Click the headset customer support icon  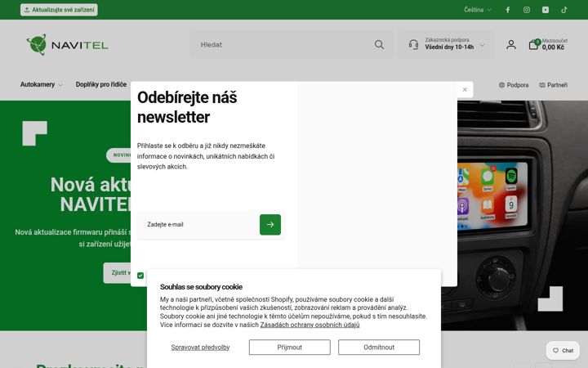pos(413,45)
